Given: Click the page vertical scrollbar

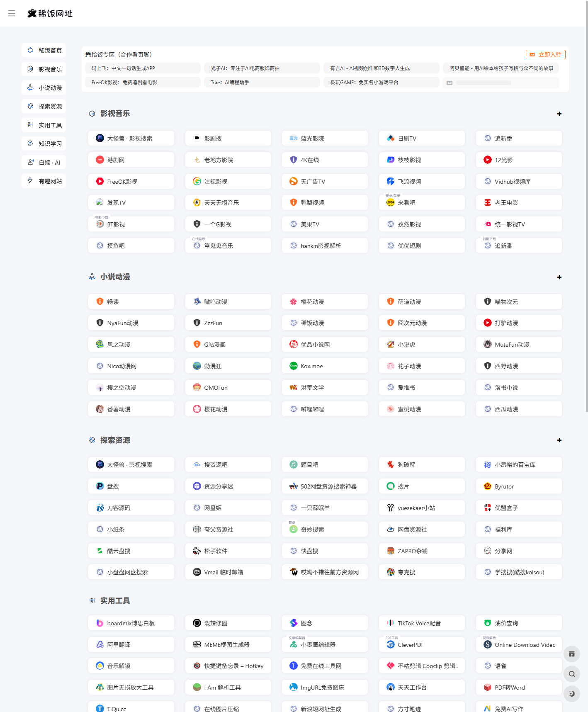Looking at the screenshot, I should 586,207.
